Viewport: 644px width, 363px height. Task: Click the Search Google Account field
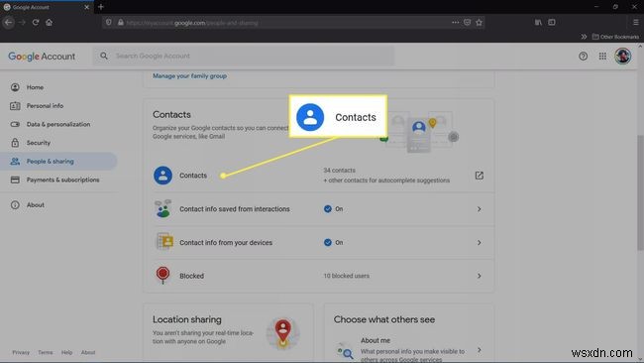point(243,56)
